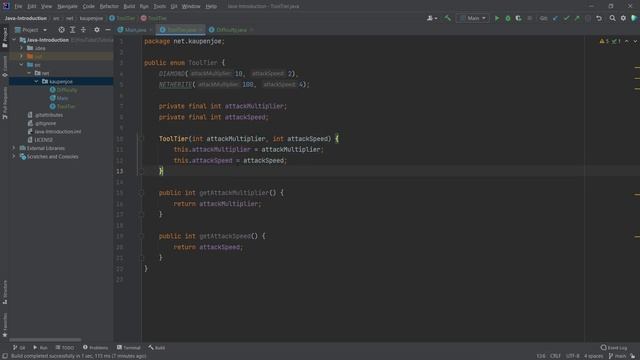Expand the out folder node
The width and height of the screenshot is (640, 360).
pos(22,56)
